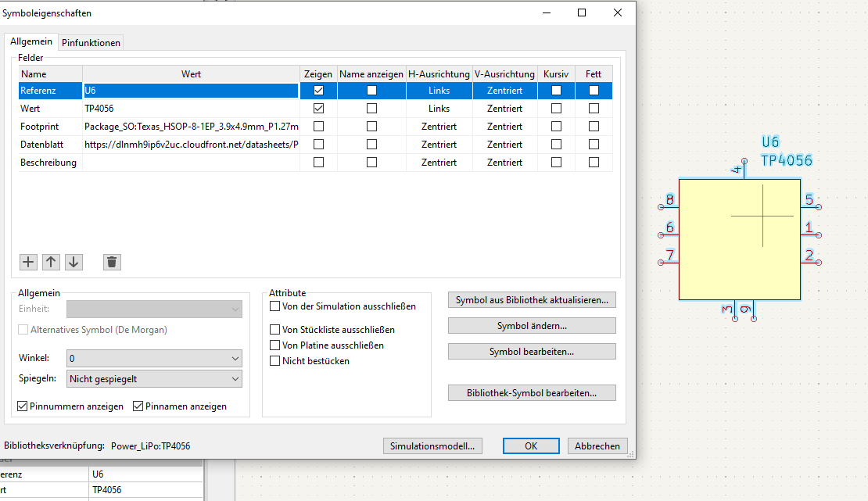Select the Allgemein tab
Viewport: 868px width, 501px height.
[31, 41]
